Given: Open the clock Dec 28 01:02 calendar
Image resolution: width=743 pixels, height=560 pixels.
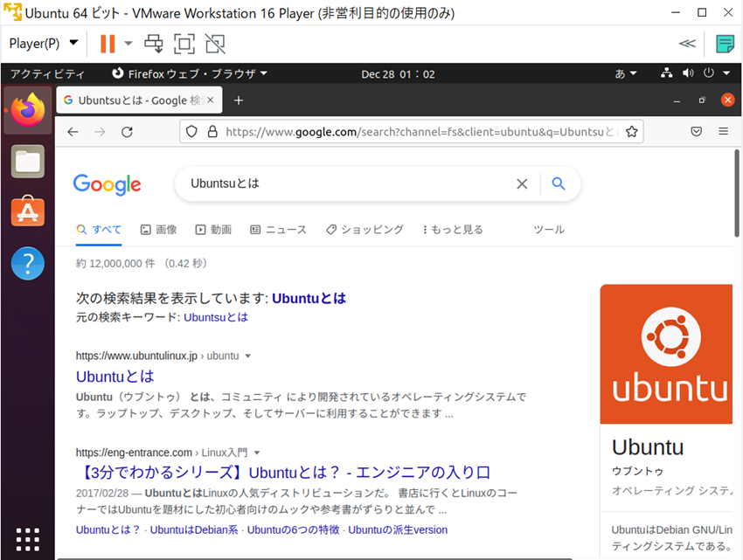Looking at the screenshot, I should click(398, 74).
